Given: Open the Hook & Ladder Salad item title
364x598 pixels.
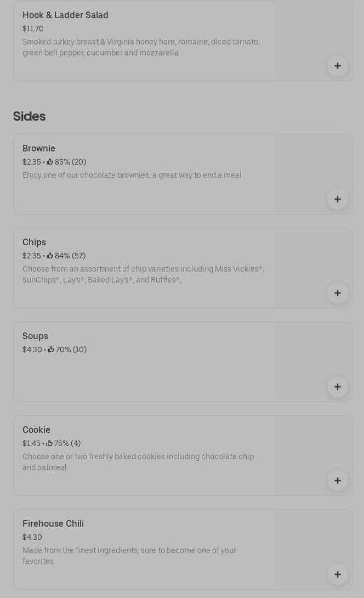Looking at the screenshot, I should coord(65,15).
